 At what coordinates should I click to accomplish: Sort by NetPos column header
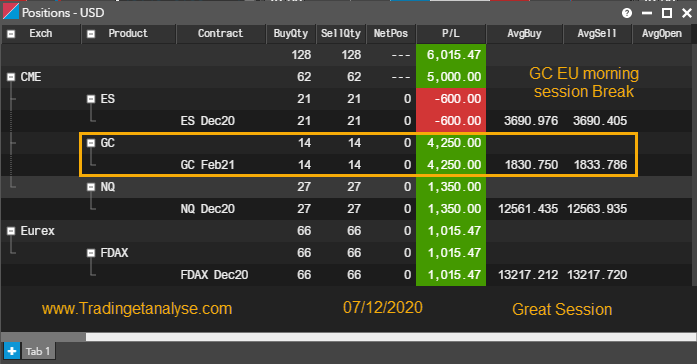[391, 34]
